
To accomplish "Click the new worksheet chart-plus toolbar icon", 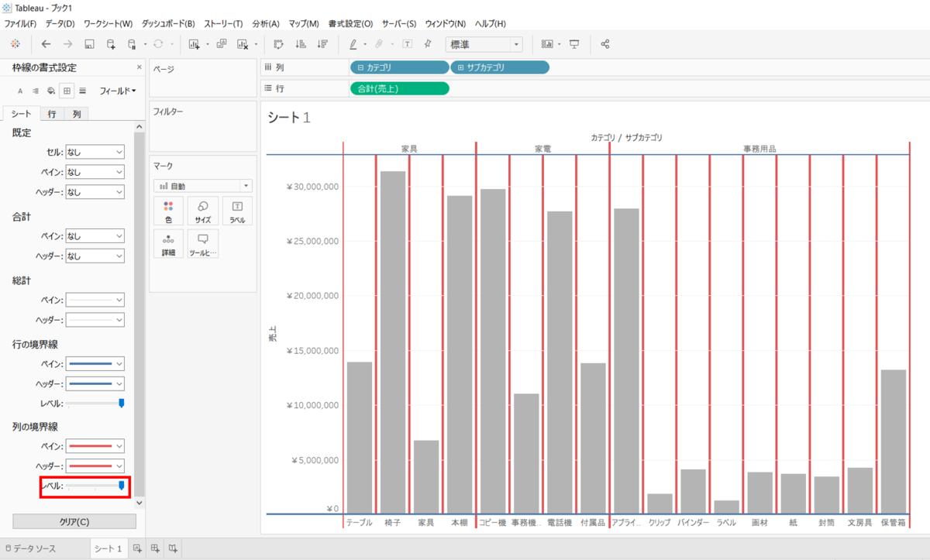I will [195, 44].
